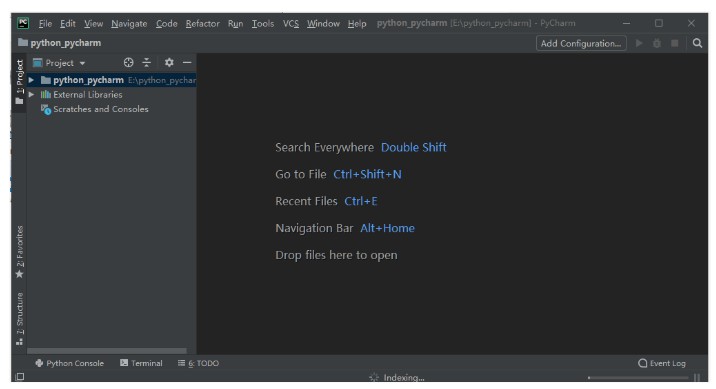Open the Navigate menu
Image resolution: width=716 pixels, height=389 pixels.
coord(129,23)
